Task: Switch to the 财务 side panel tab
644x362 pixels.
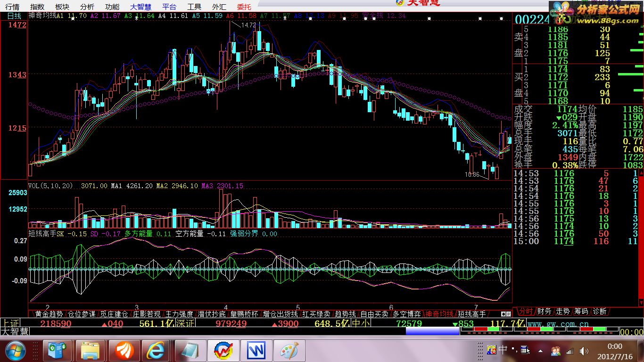Action: 544,312
